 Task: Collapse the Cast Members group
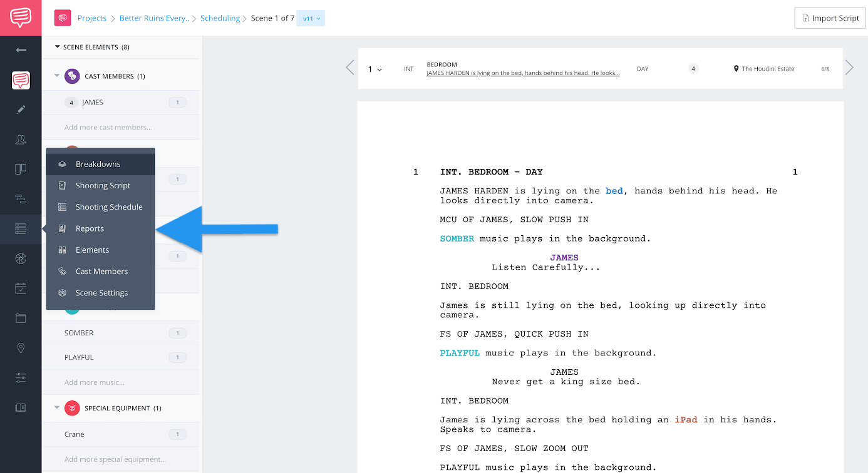pyautogui.click(x=57, y=76)
